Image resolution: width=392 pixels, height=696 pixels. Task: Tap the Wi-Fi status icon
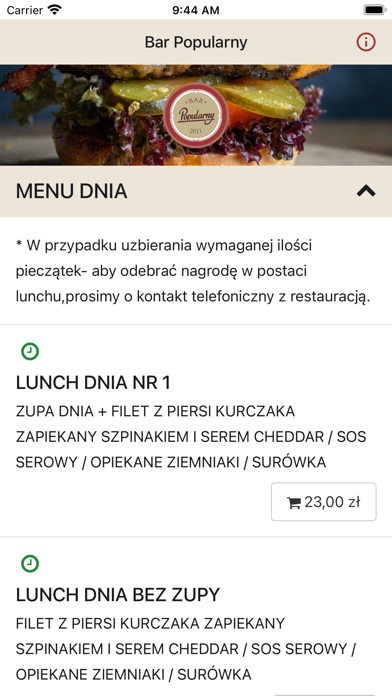[x=55, y=10]
